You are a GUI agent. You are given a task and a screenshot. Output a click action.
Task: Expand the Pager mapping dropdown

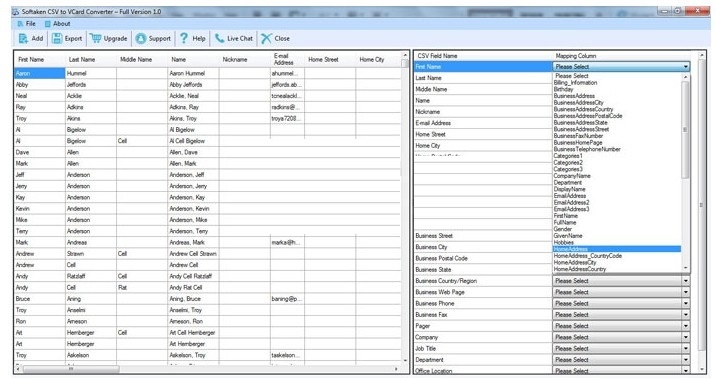click(621, 326)
